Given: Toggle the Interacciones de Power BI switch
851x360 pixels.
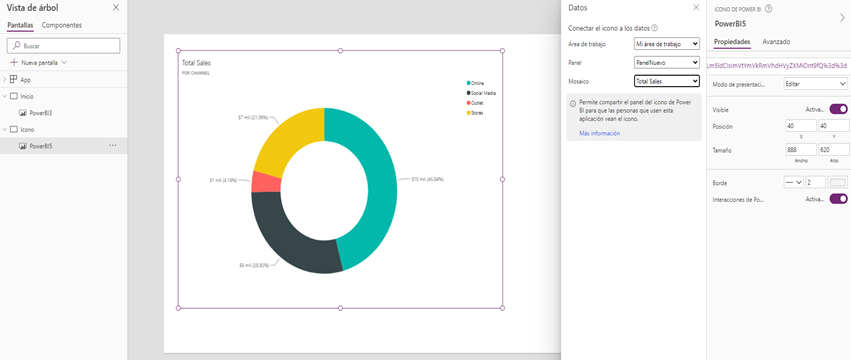Looking at the screenshot, I should [839, 199].
